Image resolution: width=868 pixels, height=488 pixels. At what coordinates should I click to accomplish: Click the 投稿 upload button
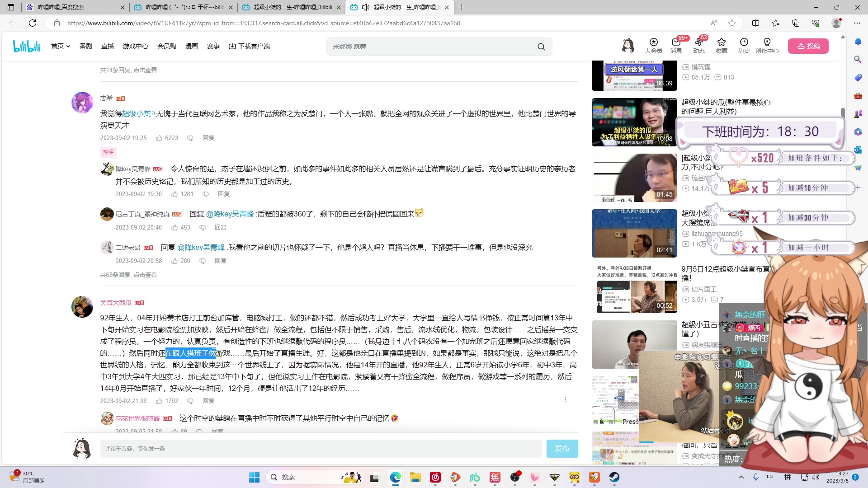tap(808, 46)
